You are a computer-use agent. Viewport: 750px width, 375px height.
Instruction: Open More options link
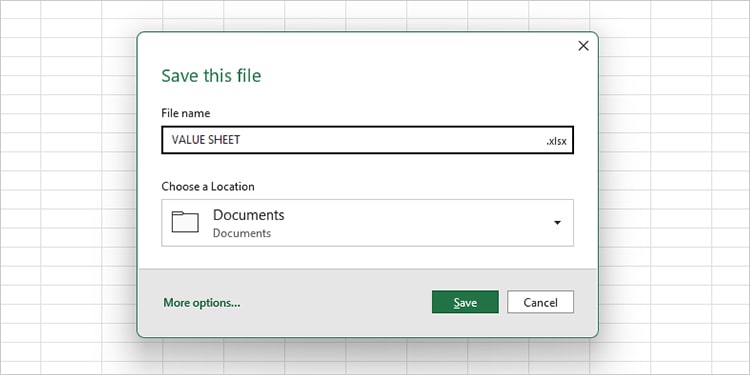[202, 303]
